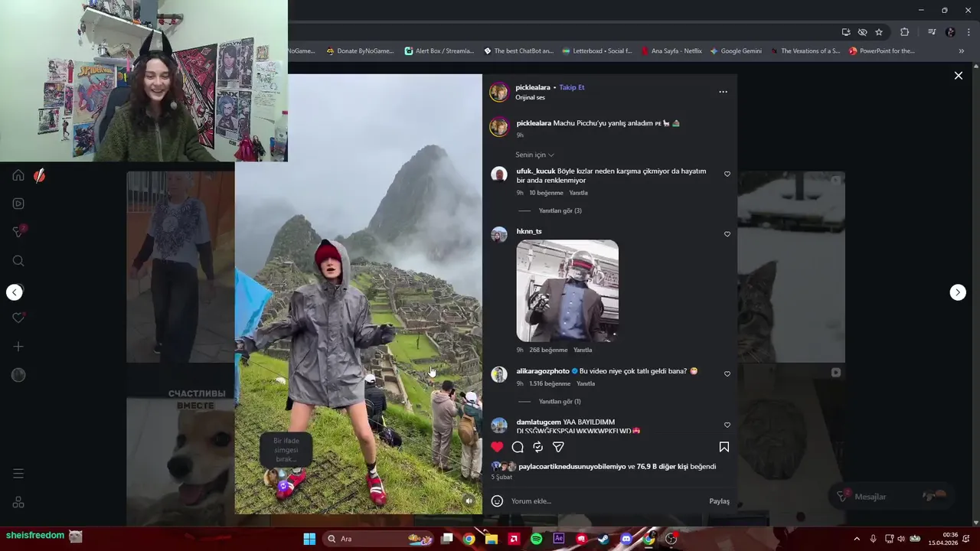
Task: Open the '268 beğenme' likes count
Action: [548, 350]
